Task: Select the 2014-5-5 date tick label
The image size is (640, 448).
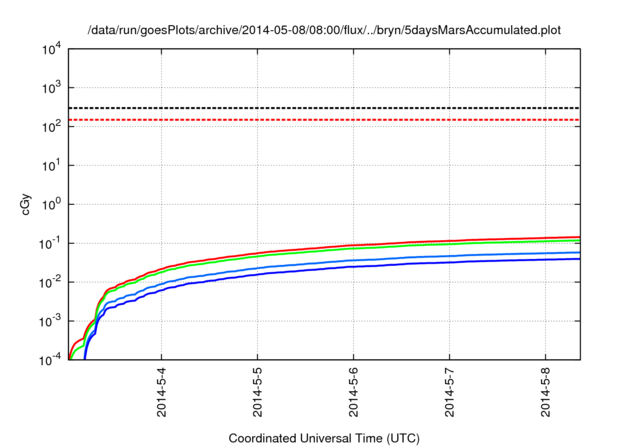Action: pos(258,392)
